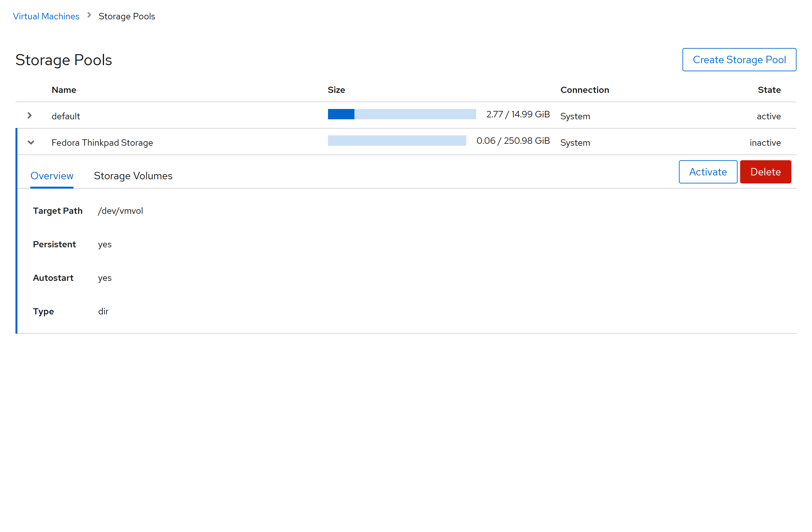
Task: Click the default pool usage bar
Action: [x=401, y=114]
